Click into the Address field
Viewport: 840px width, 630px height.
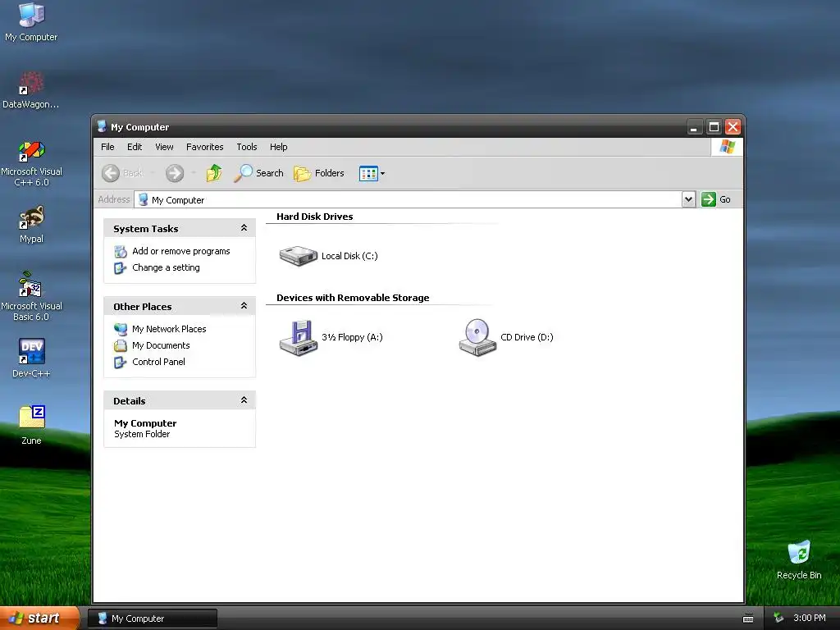pos(409,199)
